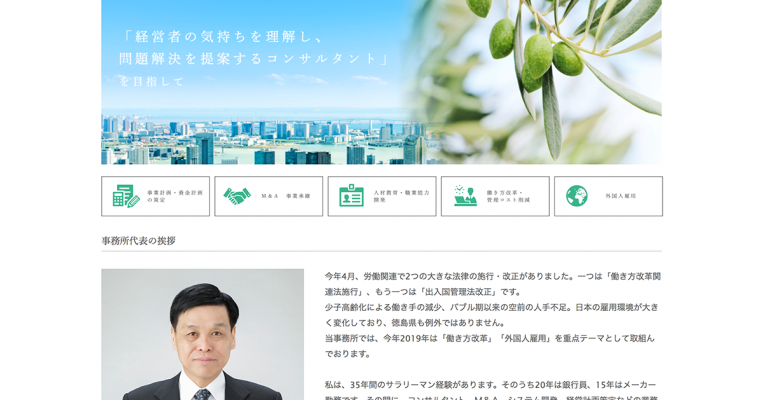The height and width of the screenshot is (400, 763).
Task: Click the 事務所代表の挨拶 heading
Action: pos(139,240)
